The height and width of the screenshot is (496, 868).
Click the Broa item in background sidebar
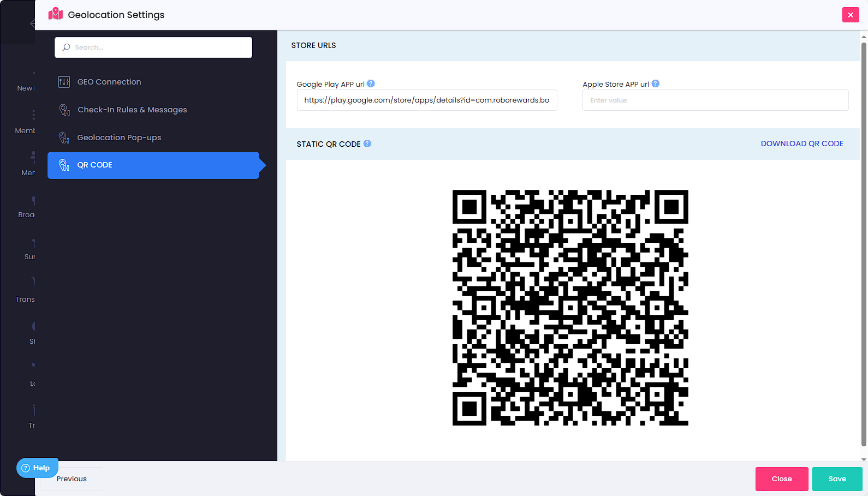pos(26,214)
